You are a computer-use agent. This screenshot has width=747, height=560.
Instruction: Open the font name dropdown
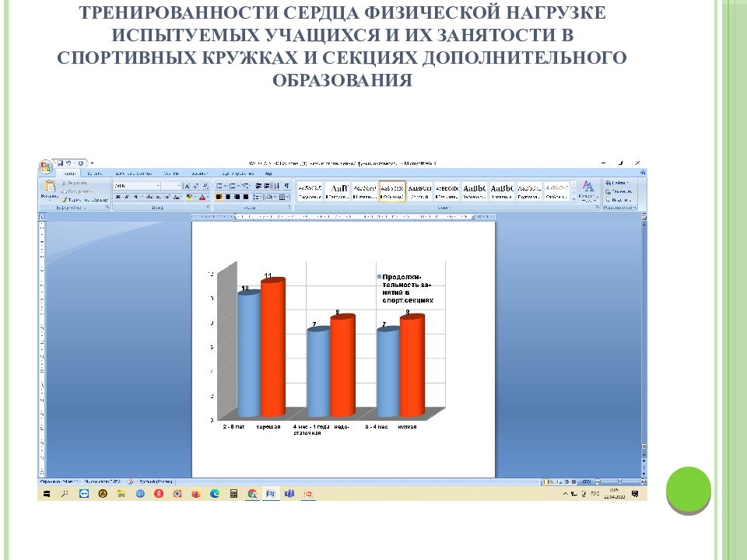click(x=157, y=186)
